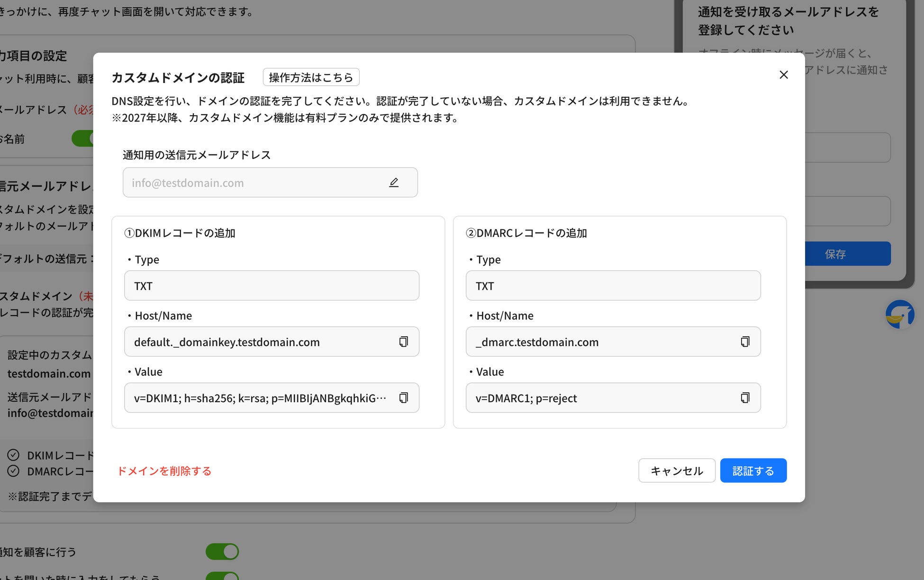Screen dimensions: 924x580
Task: Click the DKIM Type TXT field
Action: [x=272, y=286]
